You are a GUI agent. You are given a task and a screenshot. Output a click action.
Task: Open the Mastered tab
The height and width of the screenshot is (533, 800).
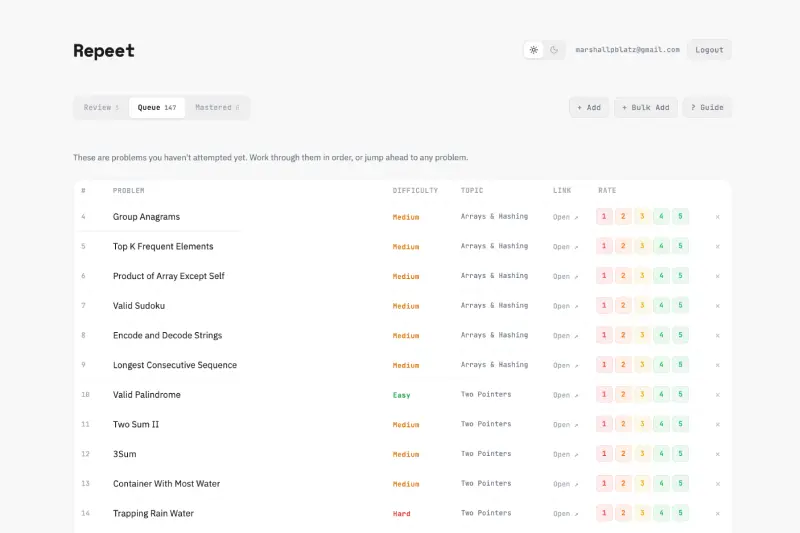point(217,108)
